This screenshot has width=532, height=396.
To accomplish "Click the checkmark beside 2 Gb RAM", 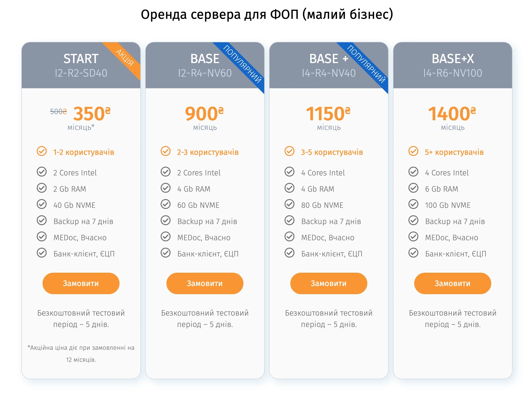I will (41, 188).
